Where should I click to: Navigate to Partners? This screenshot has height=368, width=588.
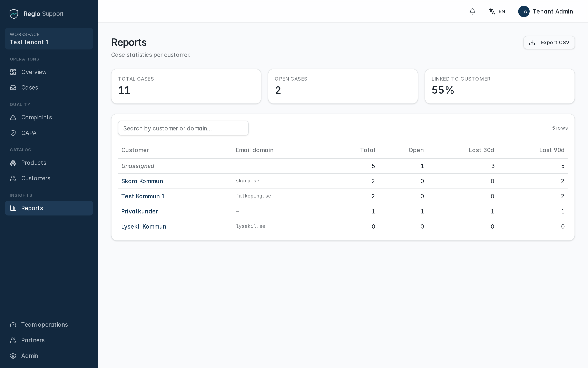(49, 340)
